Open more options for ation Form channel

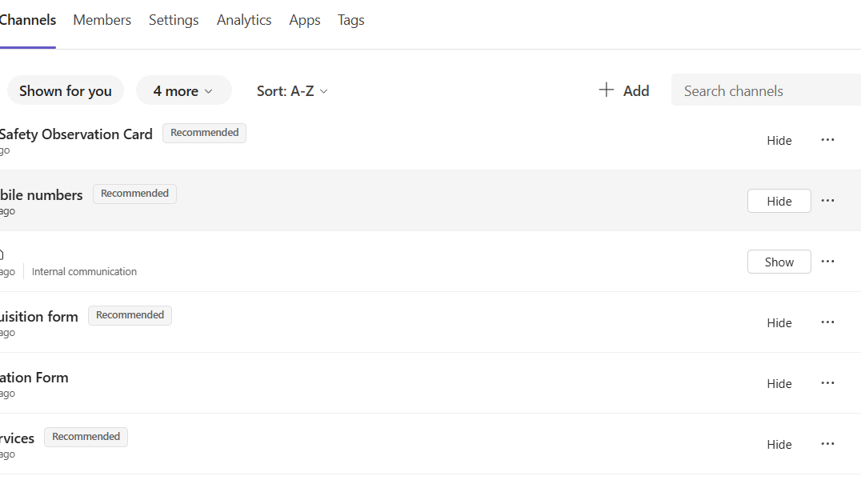click(827, 383)
